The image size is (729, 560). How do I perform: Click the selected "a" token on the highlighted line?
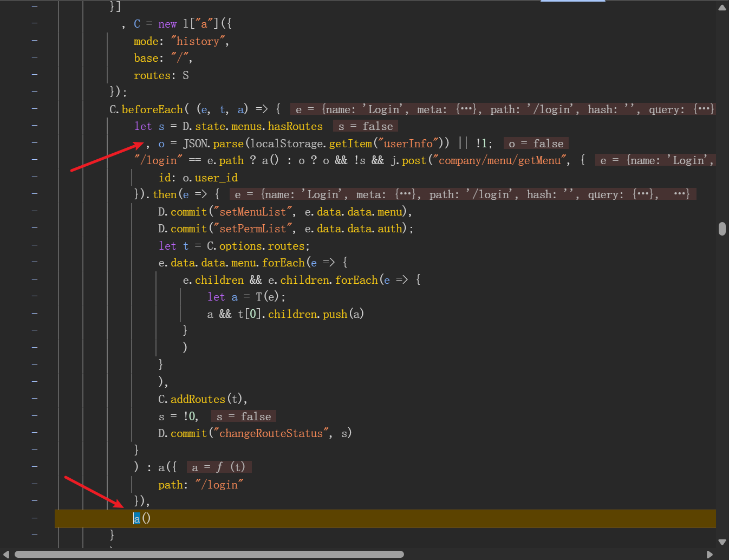click(x=137, y=518)
